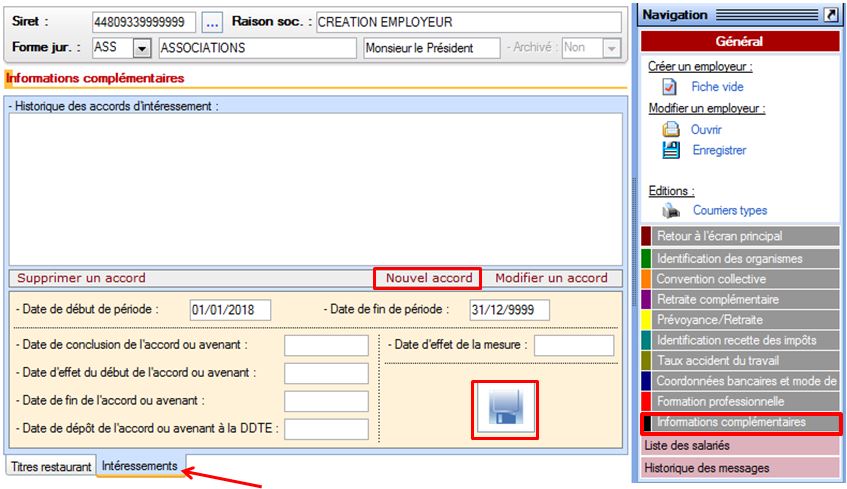Click the Ouvrir link
The height and width of the screenshot is (489, 847).
point(706,130)
